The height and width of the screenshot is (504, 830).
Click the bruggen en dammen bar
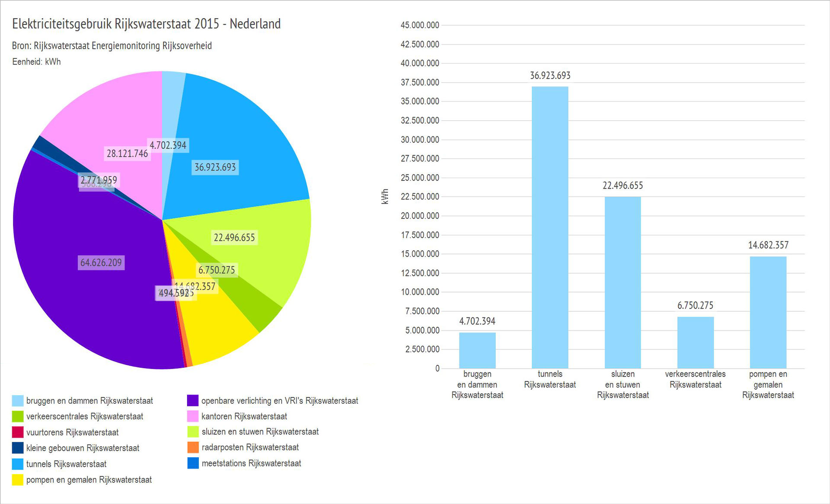point(477,350)
